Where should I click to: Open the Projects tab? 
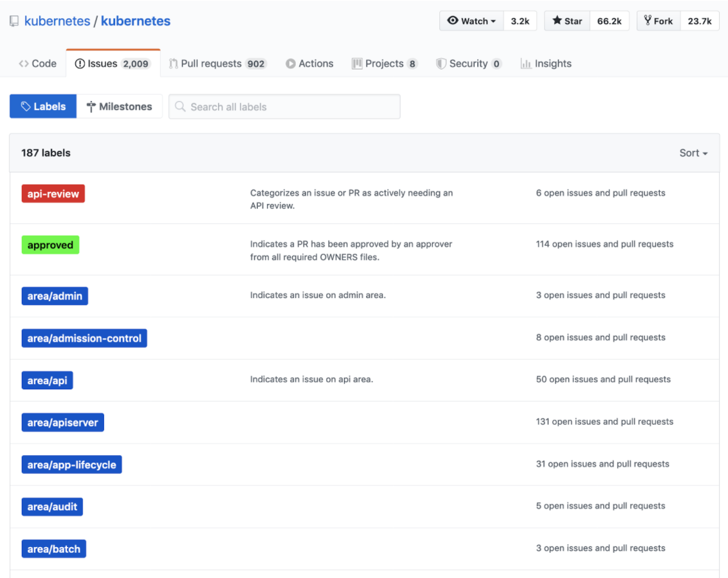tap(385, 64)
